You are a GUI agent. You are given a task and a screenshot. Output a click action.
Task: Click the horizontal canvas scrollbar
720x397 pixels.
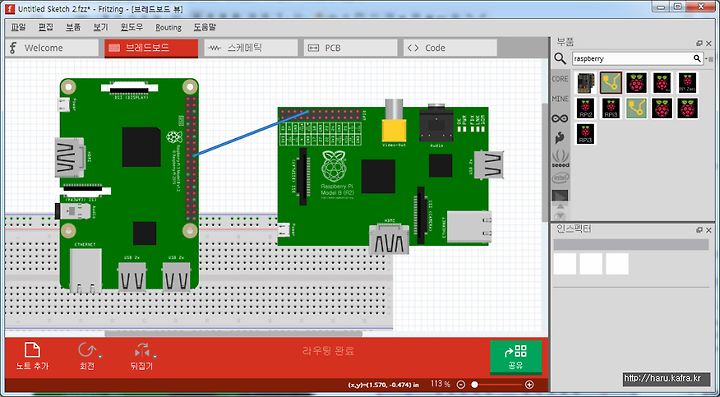233,334
